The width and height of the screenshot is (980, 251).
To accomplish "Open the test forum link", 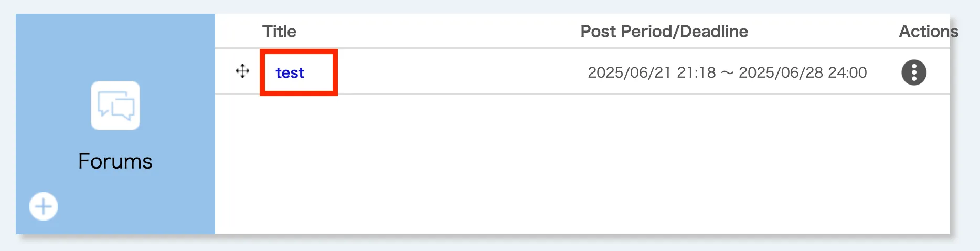I will (x=290, y=73).
